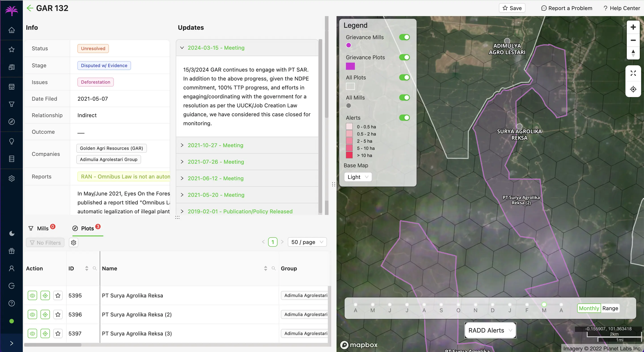Open table column settings gear
Viewport: 644px width, 352px height.
[x=74, y=242]
